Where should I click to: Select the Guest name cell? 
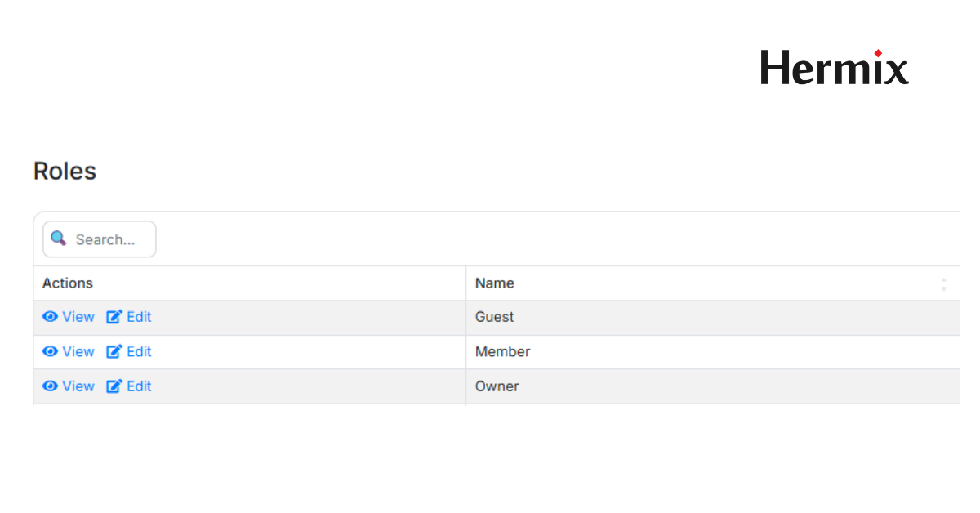tap(495, 317)
